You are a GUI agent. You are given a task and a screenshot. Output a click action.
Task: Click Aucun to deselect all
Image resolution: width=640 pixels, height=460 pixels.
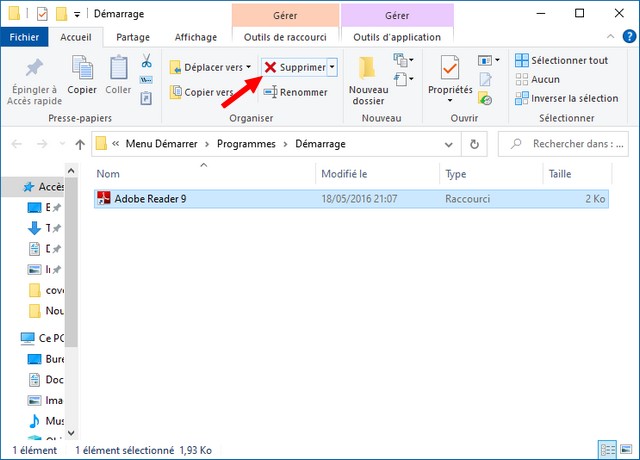538,79
